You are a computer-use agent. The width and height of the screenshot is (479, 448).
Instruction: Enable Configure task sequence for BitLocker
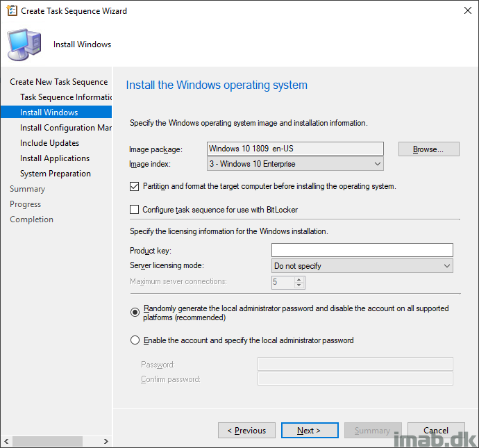point(134,210)
